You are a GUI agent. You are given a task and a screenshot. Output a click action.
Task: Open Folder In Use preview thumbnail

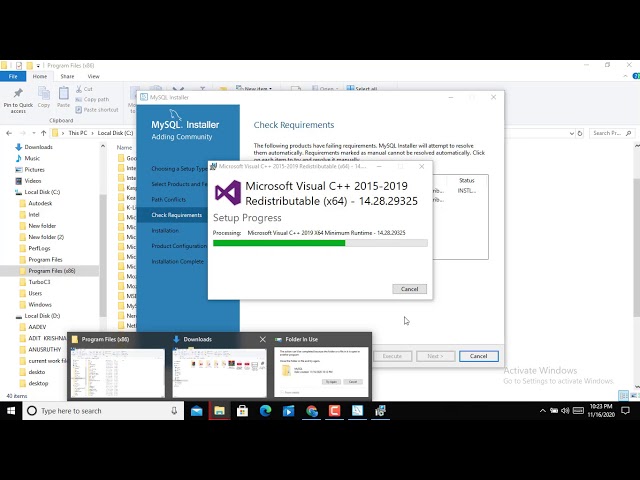321,372
